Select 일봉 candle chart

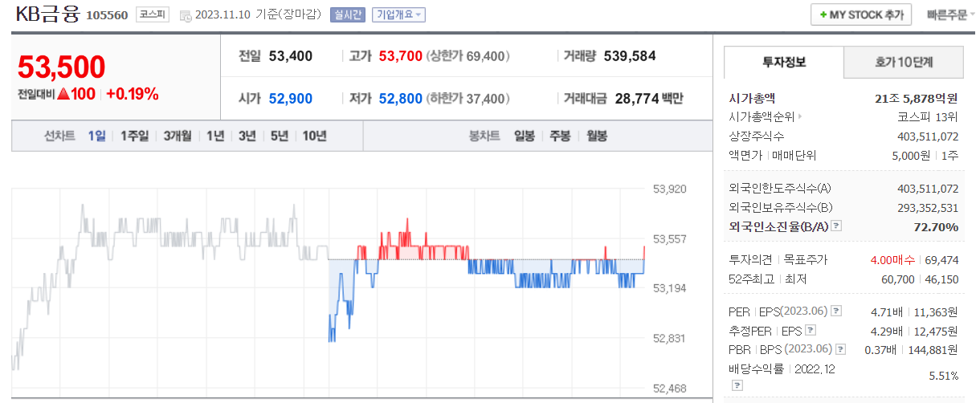click(525, 136)
